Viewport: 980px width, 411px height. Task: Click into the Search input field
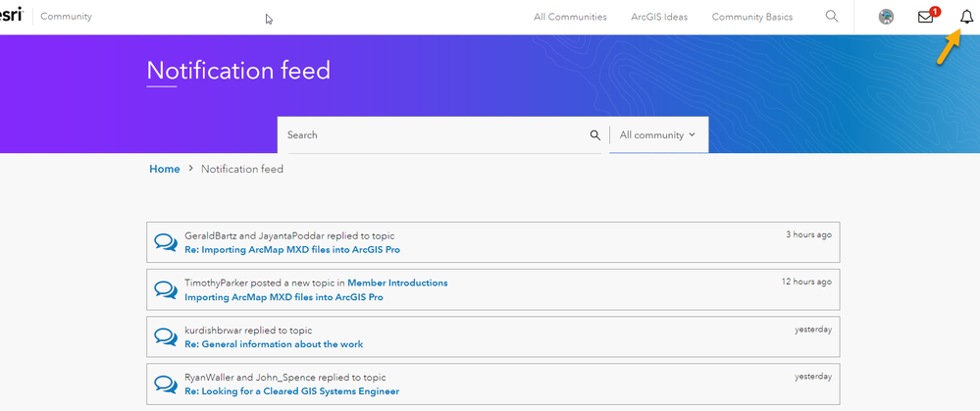[x=432, y=135]
